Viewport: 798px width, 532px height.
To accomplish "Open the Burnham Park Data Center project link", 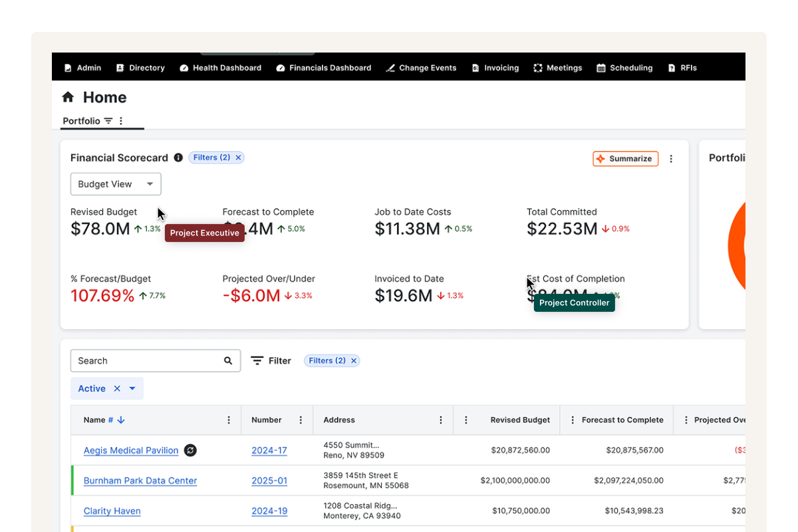I will pos(140,480).
